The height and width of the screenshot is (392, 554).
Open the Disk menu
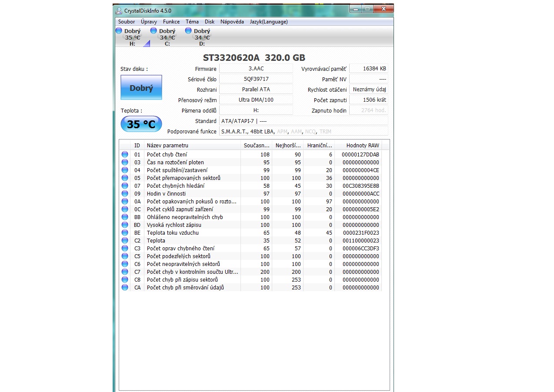coord(210,22)
